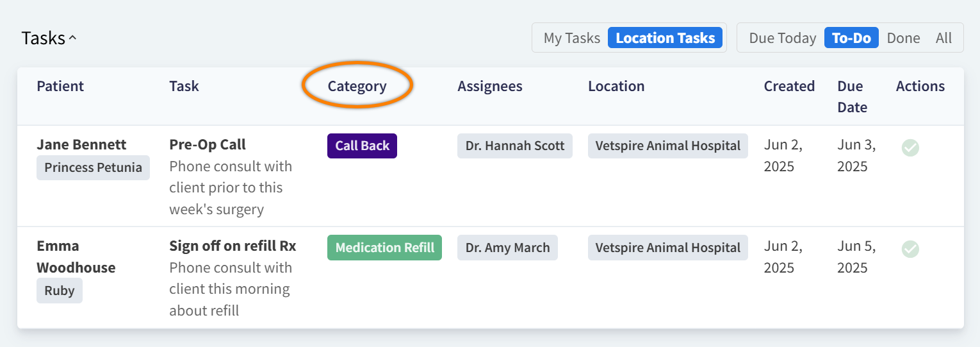The image size is (980, 347).
Task: Click the Medication Refill category tag
Action: [384, 248]
